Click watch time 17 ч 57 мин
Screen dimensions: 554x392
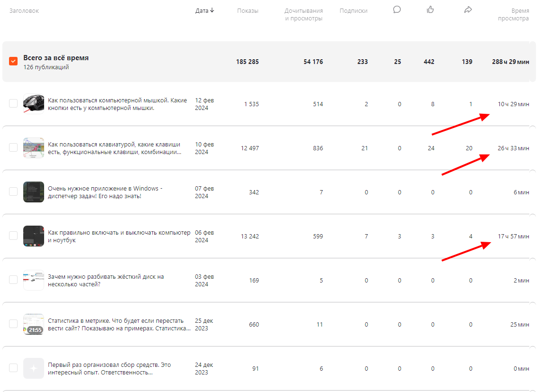pyautogui.click(x=513, y=236)
